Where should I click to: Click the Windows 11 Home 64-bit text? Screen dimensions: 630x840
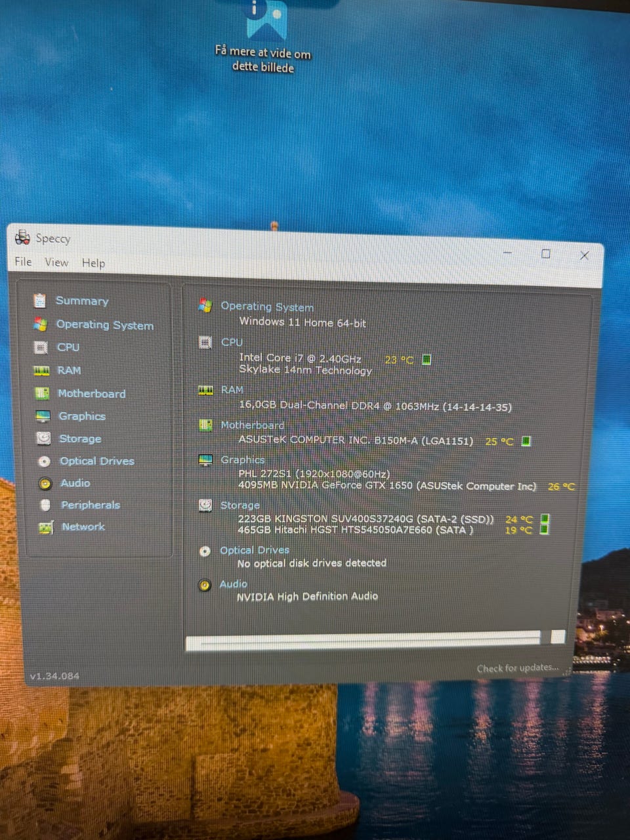tap(303, 322)
